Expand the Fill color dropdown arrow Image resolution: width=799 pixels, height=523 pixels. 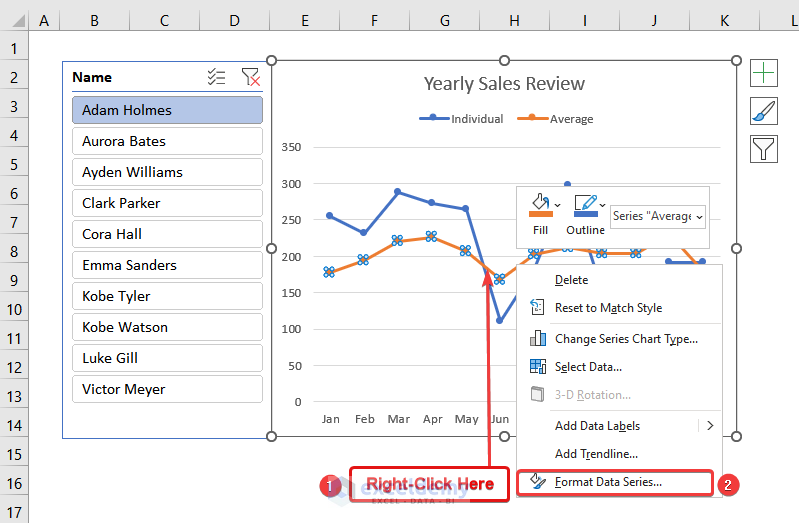point(557,205)
